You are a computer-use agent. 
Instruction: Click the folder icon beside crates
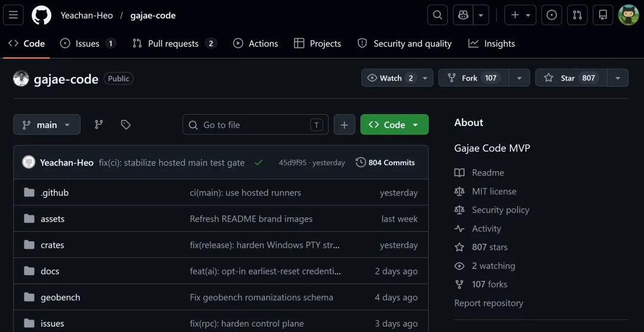[x=29, y=245]
